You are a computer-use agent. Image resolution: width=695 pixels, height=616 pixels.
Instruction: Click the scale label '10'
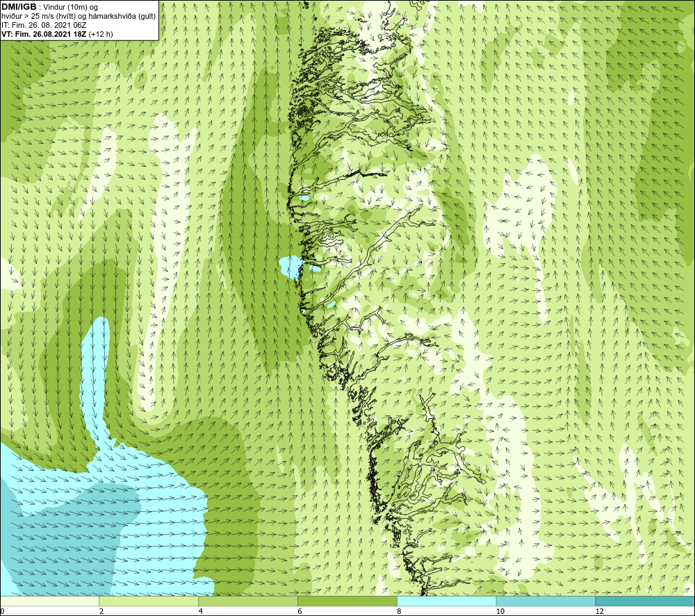pos(500,612)
